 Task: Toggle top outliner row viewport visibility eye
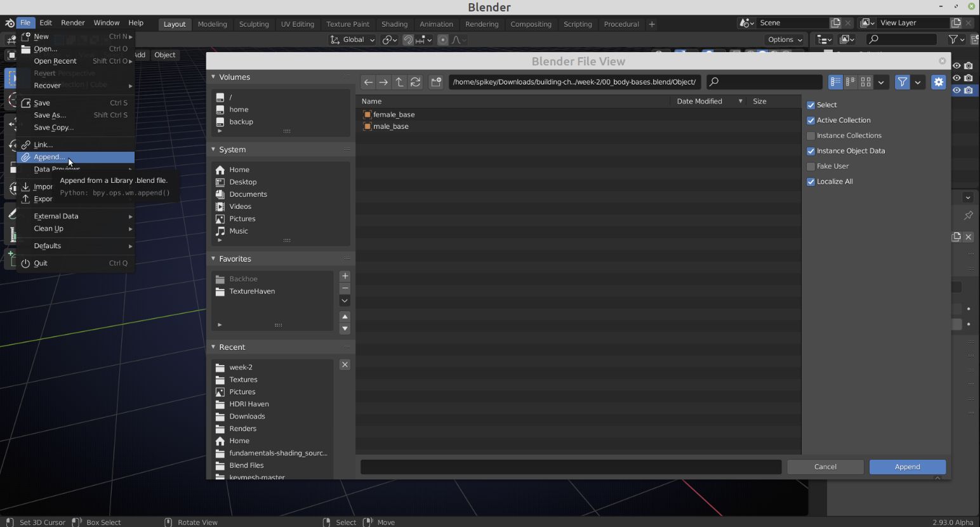pos(957,65)
